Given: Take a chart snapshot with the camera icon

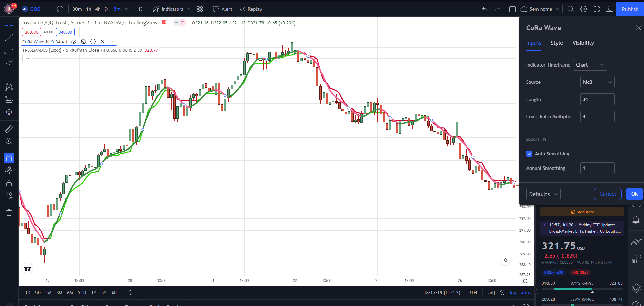Looking at the screenshot, I should click(610, 9).
